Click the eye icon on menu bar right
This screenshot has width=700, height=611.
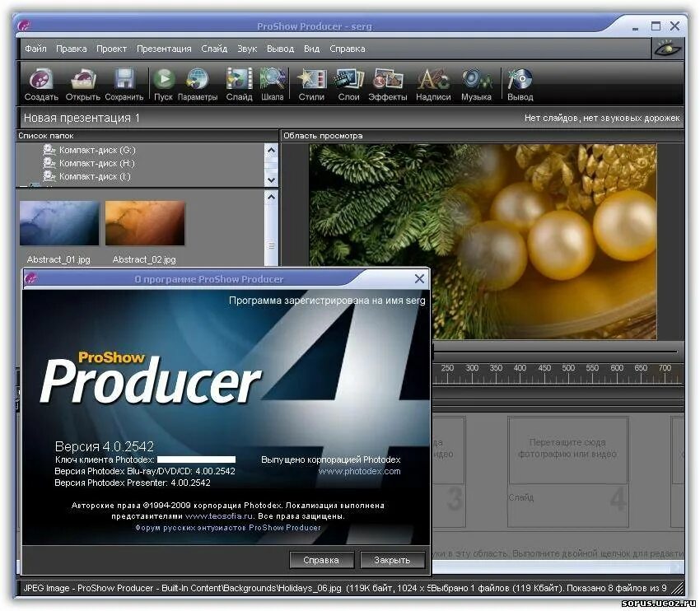click(x=667, y=48)
